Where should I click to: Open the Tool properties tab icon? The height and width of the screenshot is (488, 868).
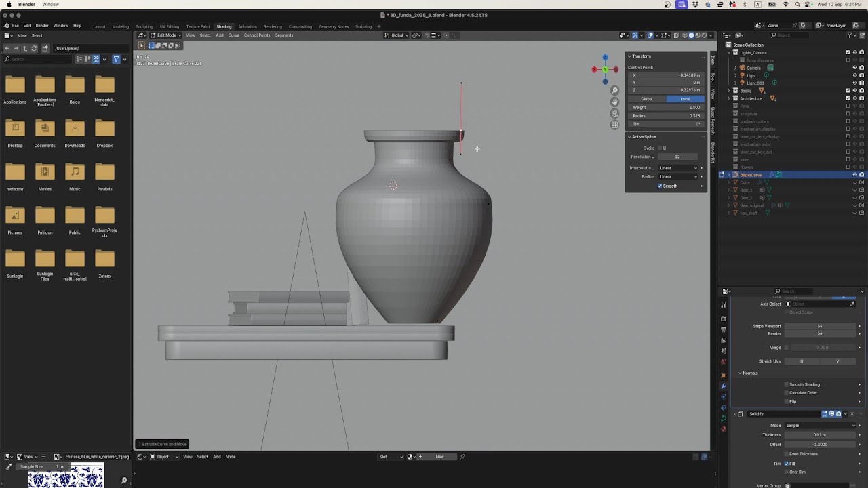(724, 305)
